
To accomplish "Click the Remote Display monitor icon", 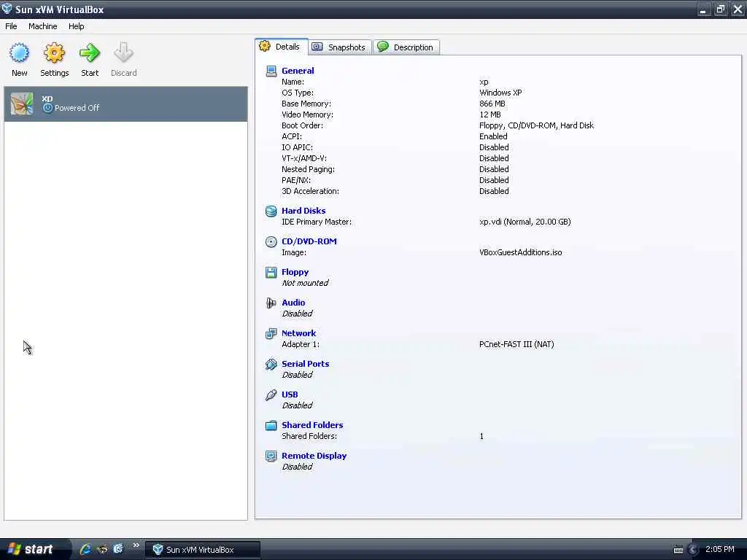I will (x=271, y=456).
